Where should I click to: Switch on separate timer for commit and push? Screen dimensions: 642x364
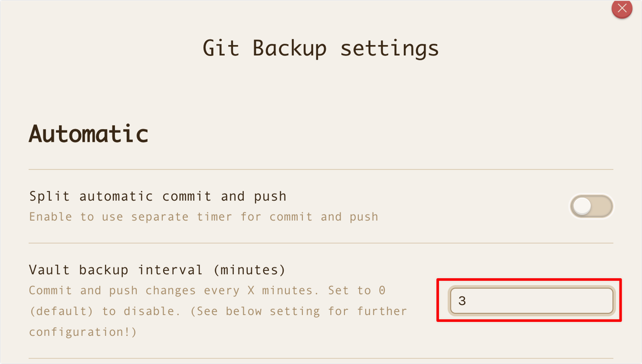pos(592,206)
